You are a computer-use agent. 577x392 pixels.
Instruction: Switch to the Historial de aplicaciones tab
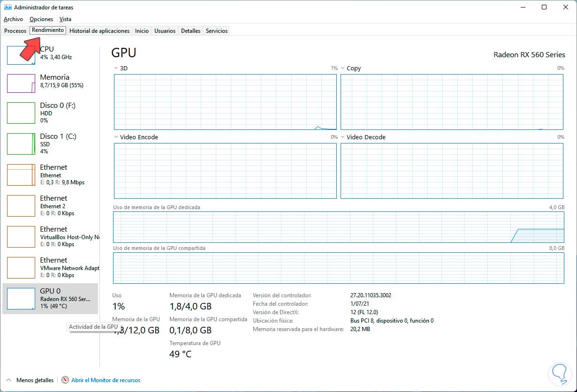99,31
